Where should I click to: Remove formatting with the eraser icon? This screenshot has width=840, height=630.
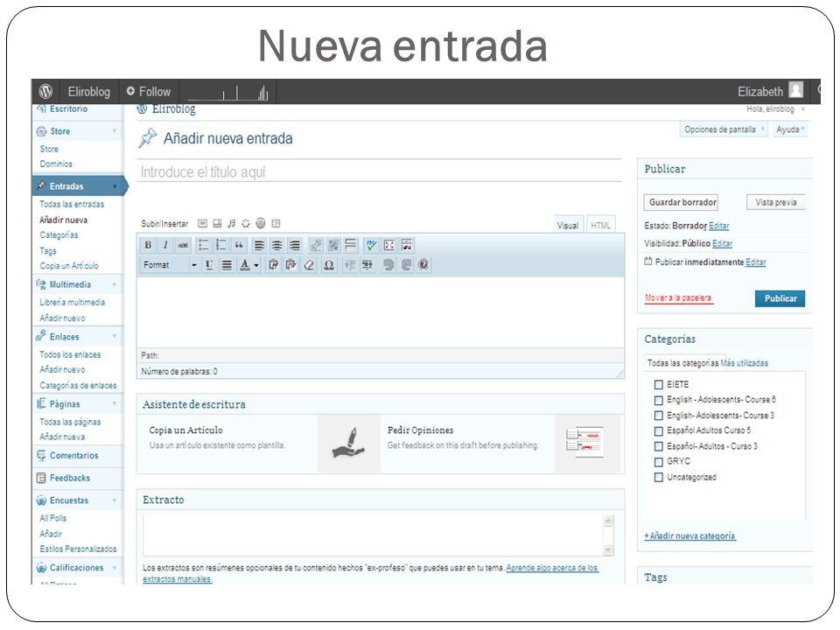point(309,264)
